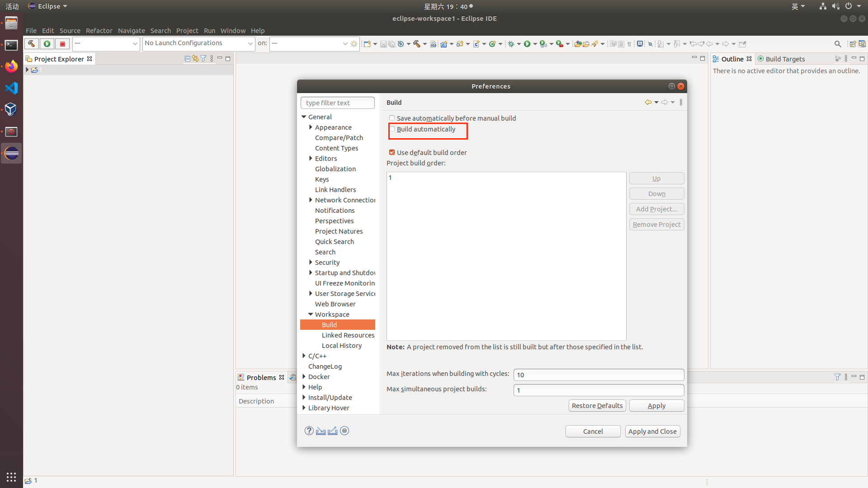Expand the Docker preferences node
The height and width of the screenshot is (488, 868).
click(x=304, y=377)
